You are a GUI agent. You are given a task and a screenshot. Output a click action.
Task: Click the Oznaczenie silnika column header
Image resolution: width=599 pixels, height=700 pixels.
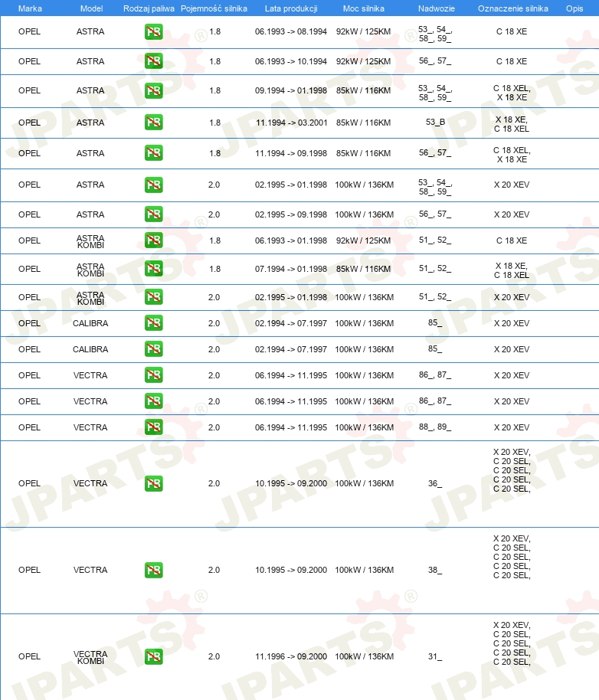[513, 8]
